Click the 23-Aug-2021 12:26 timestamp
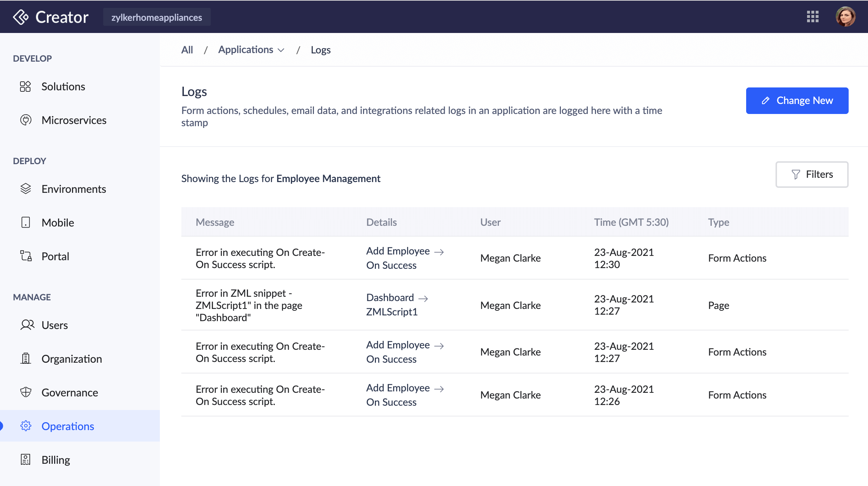The height and width of the screenshot is (486, 868). (x=624, y=395)
